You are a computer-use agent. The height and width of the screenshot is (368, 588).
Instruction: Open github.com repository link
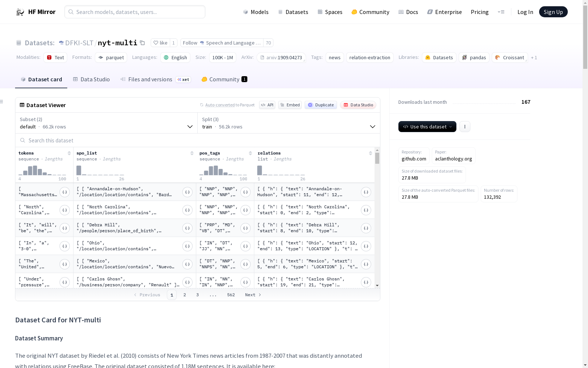414,156
